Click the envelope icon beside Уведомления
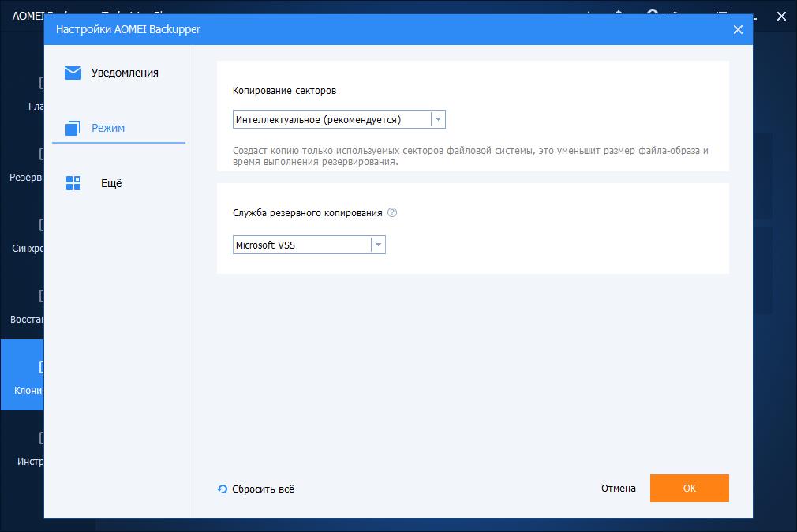Image resolution: width=797 pixels, height=532 pixels. (x=73, y=73)
